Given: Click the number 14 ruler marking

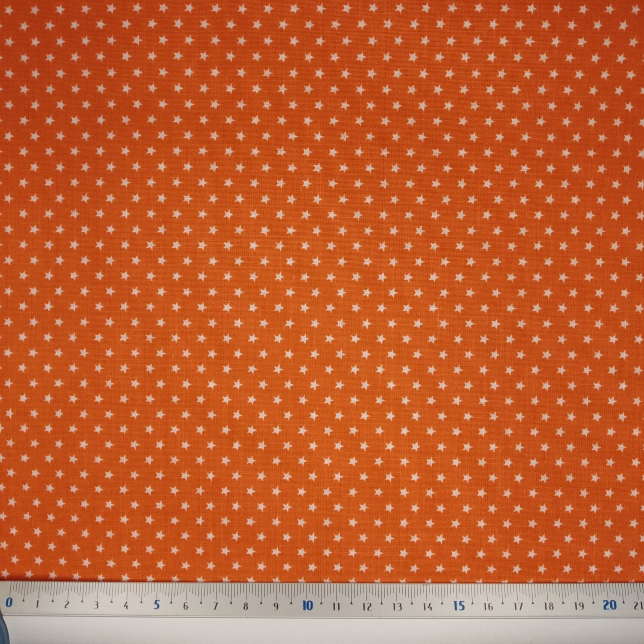Looking at the screenshot, I should tap(428, 607).
